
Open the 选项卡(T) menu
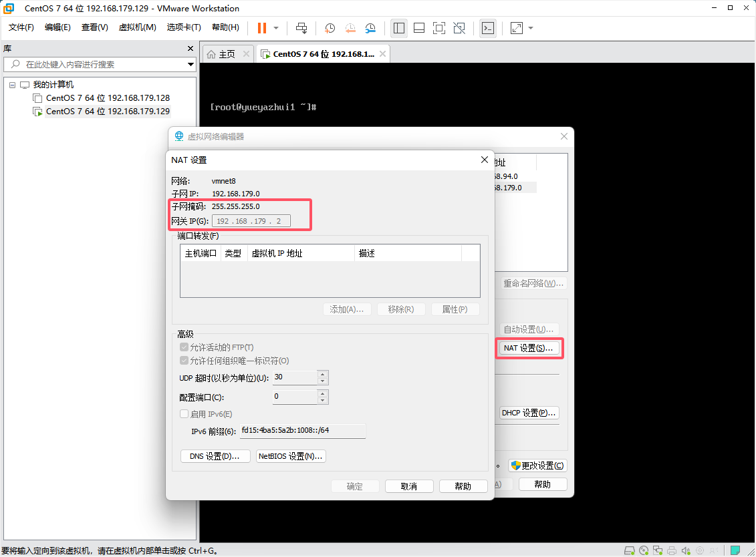click(x=184, y=27)
